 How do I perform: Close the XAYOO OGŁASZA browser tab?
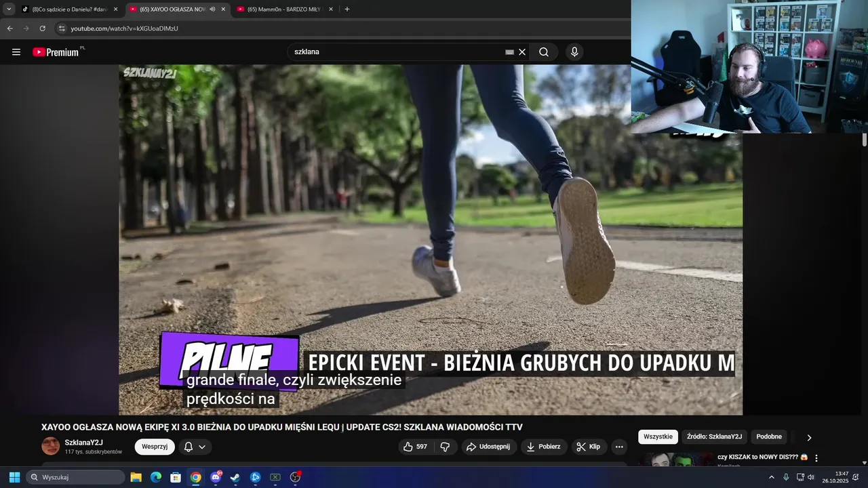click(x=223, y=9)
